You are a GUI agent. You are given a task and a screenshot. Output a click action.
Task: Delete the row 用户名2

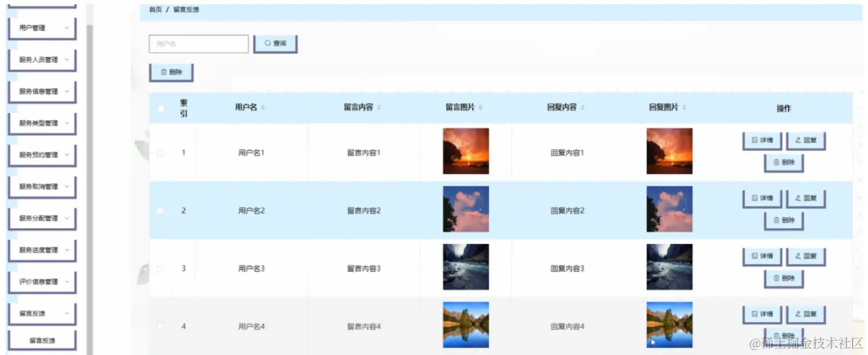click(784, 221)
